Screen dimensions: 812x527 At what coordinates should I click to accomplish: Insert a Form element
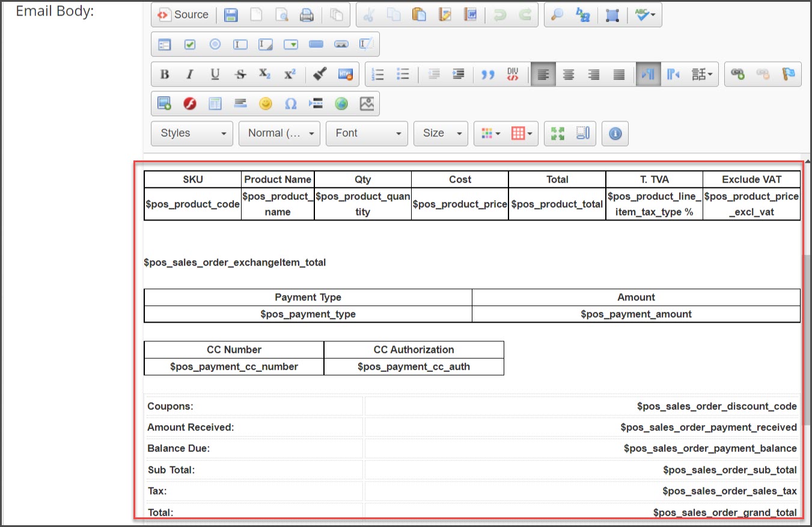click(165, 44)
